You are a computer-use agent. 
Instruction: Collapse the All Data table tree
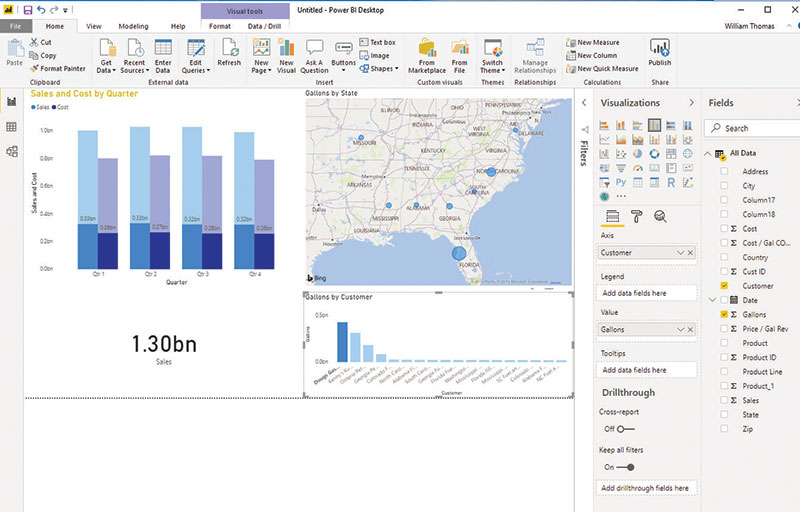point(708,153)
